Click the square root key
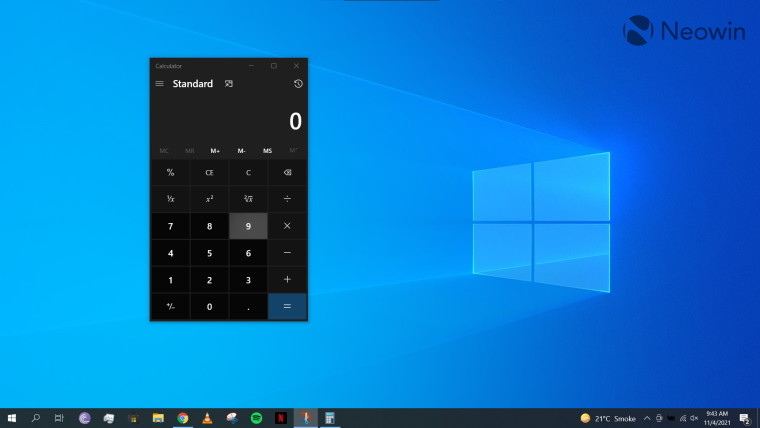Image resolution: width=760 pixels, height=428 pixels. tap(248, 199)
